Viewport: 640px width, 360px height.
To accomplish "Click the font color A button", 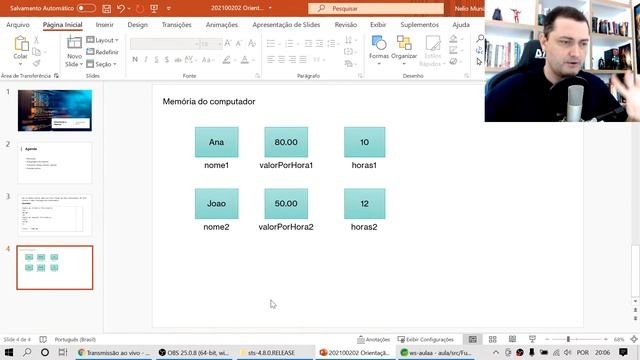I will coord(244,60).
